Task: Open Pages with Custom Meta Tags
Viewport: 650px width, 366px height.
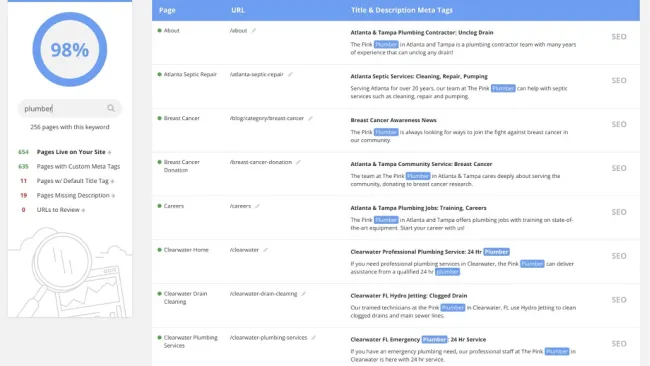Action: click(x=78, y=167)
